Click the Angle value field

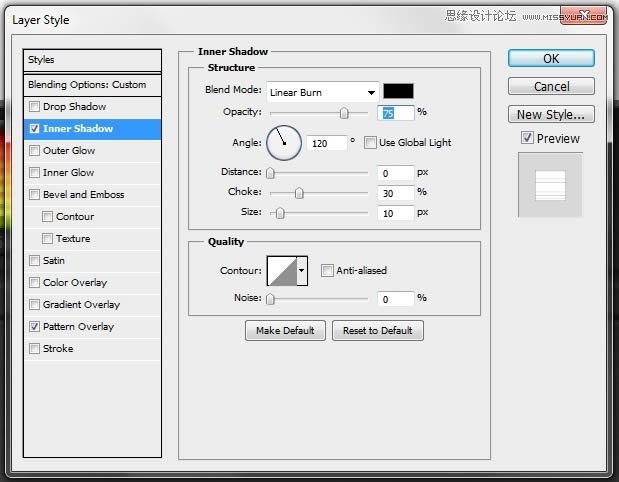[326, 143]
